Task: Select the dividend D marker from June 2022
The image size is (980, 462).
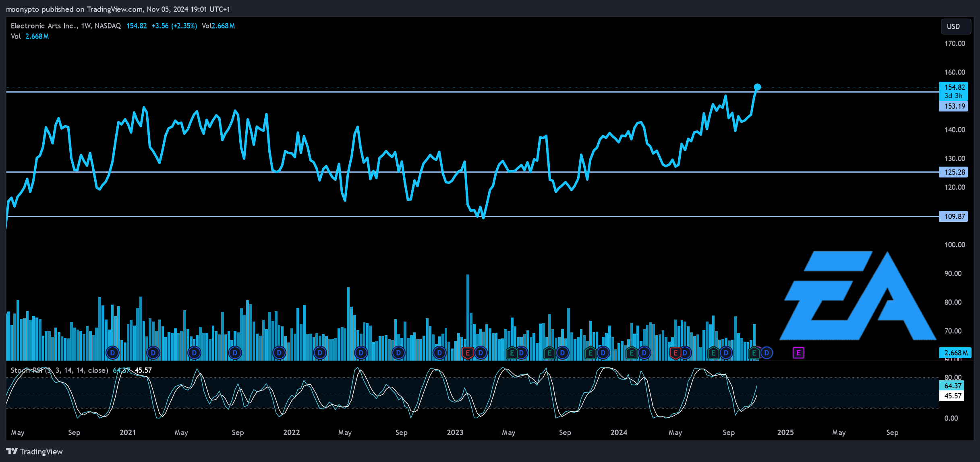Action: [x=361, y=353]
